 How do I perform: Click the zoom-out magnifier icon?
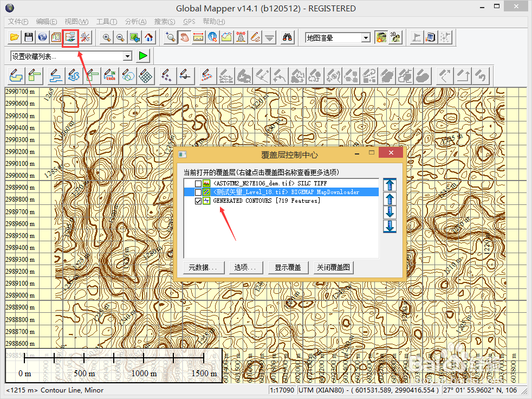120,37
